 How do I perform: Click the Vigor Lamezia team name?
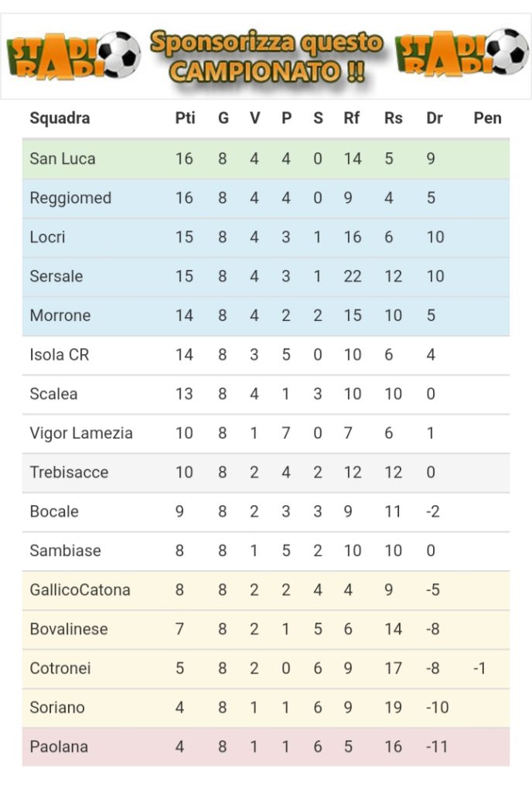point(80,433)
